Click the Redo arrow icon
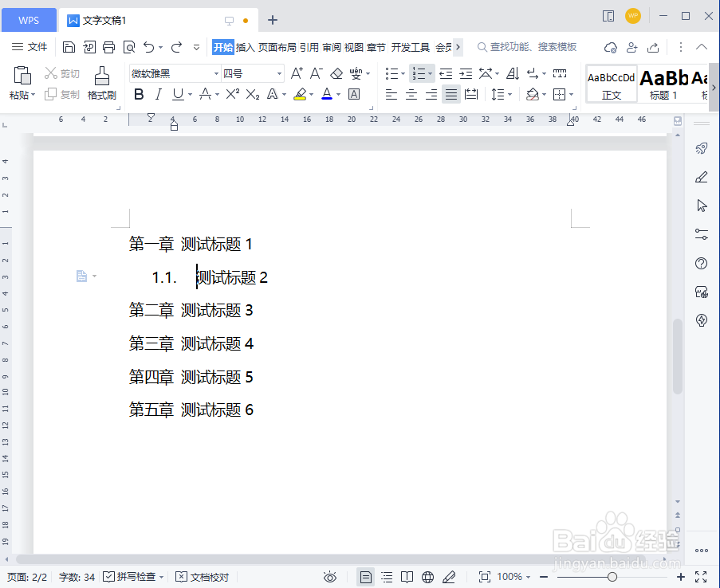Image resolution: width=720 pixels, height=588 pixels. point(177,47)
